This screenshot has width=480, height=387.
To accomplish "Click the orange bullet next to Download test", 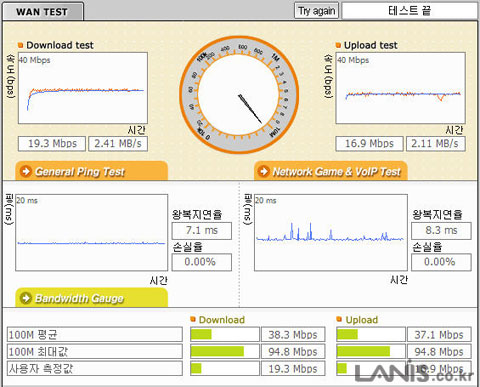I will pyautogui.click(x=21, y=45).
